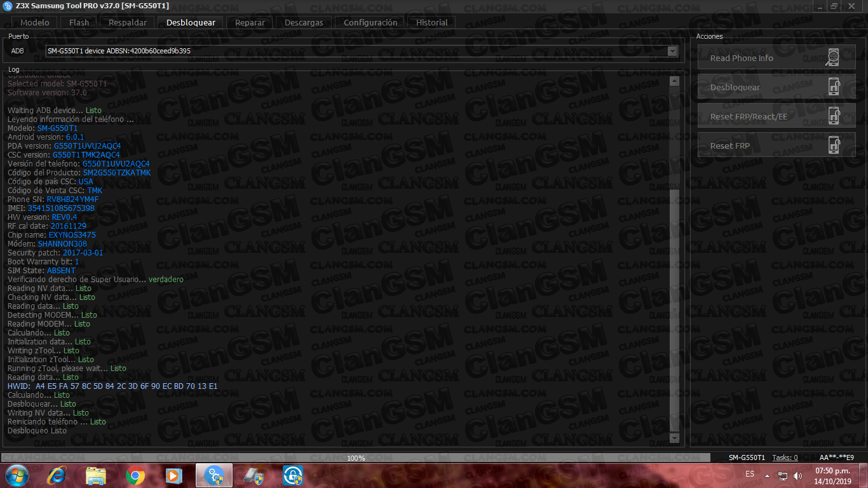Open Windows Explorer from the taskbar

pos(96,475)
